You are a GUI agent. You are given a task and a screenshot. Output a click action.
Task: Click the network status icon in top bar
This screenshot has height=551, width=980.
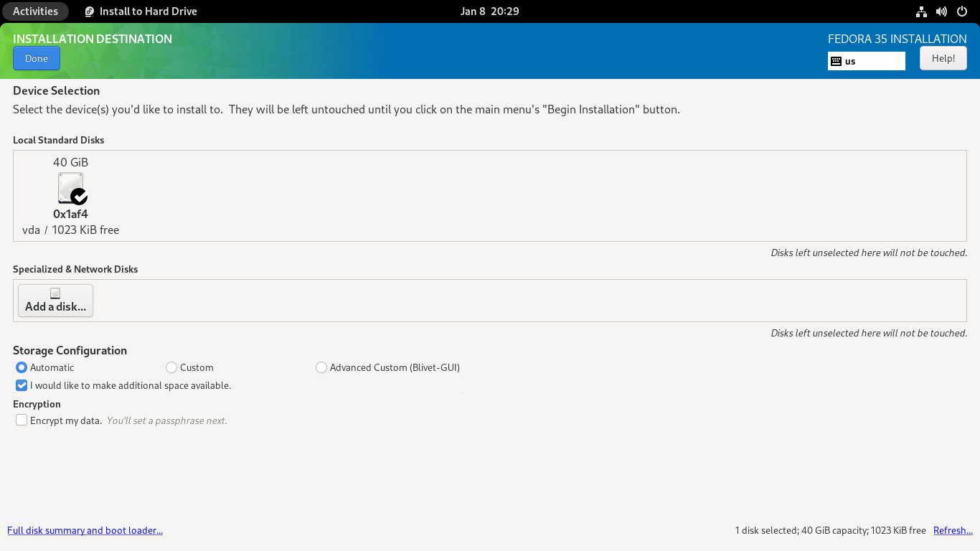click(x=922, y=11)
